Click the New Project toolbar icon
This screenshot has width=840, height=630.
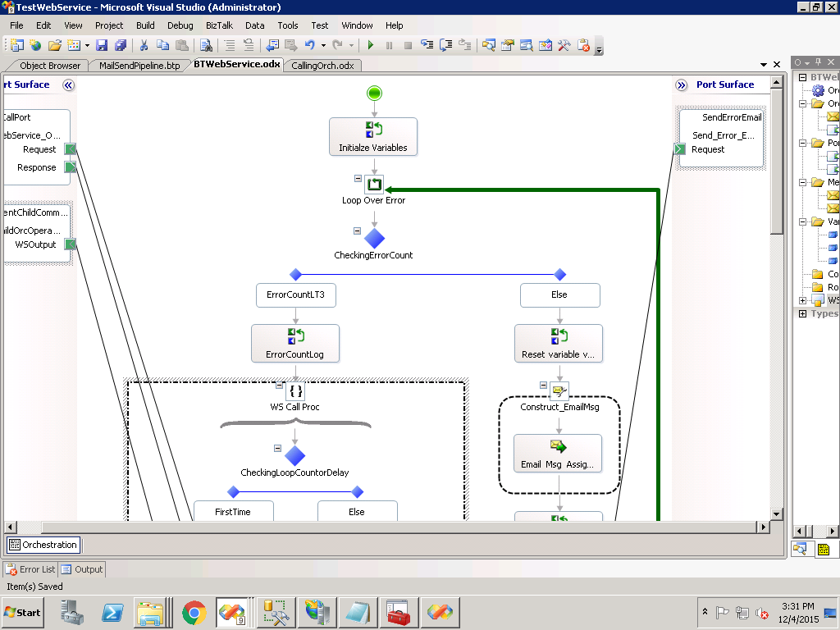[18, 46]
